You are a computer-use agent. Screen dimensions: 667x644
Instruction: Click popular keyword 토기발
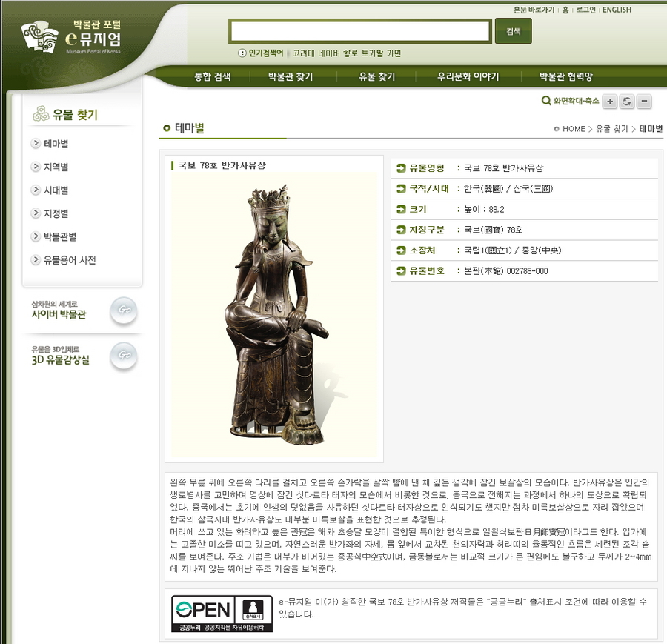[x=373, y=53]
